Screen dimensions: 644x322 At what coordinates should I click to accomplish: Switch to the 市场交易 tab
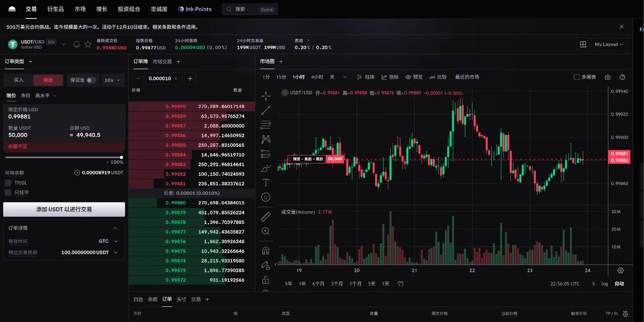(162, 62)
